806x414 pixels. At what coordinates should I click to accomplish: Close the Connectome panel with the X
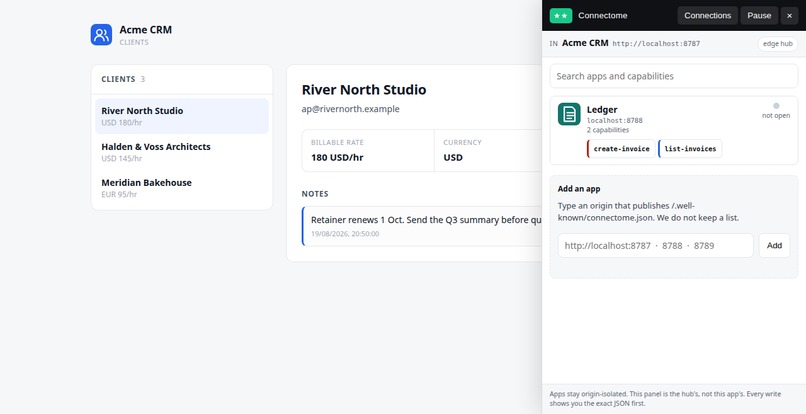point(790,15)
